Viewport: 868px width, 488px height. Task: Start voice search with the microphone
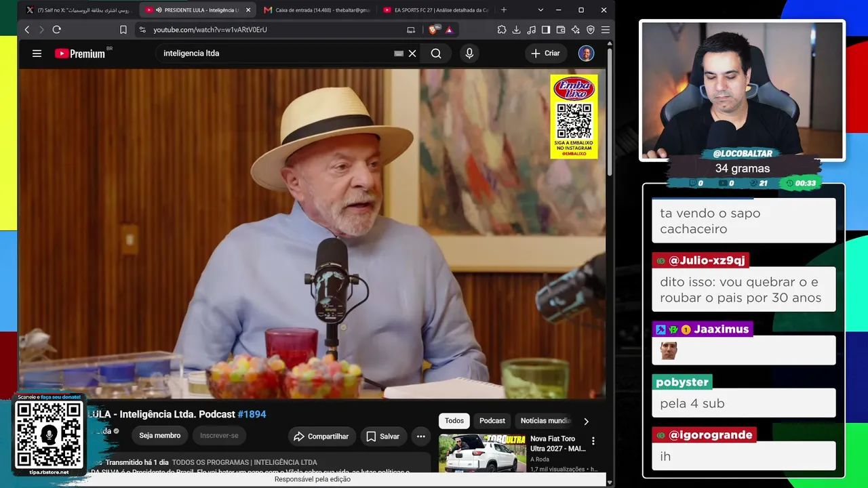click(469, 54)
